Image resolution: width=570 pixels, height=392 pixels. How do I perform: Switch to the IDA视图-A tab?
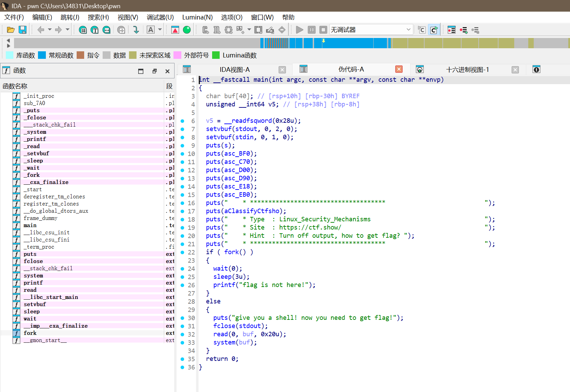(235, 69)
